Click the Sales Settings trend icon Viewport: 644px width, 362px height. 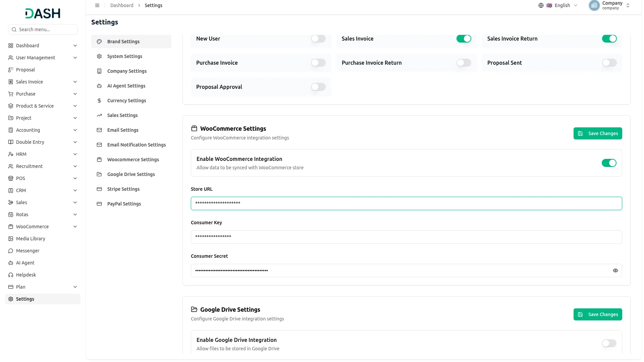pos(99,115)
